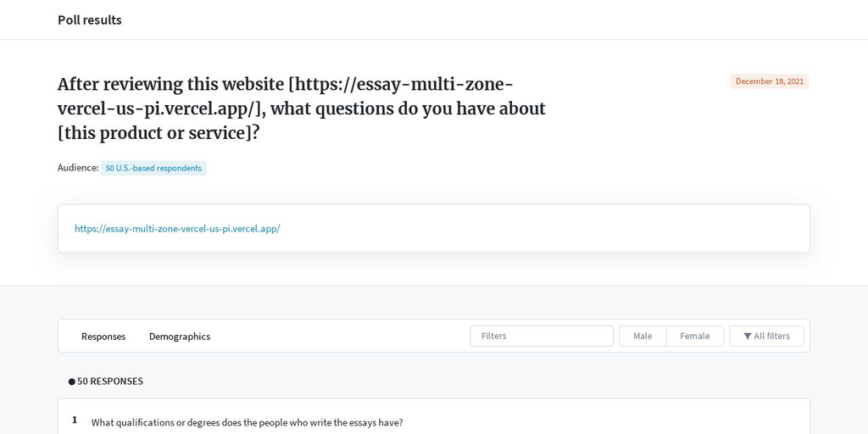Open the All filters dropdown

click(x=766, y=336)
